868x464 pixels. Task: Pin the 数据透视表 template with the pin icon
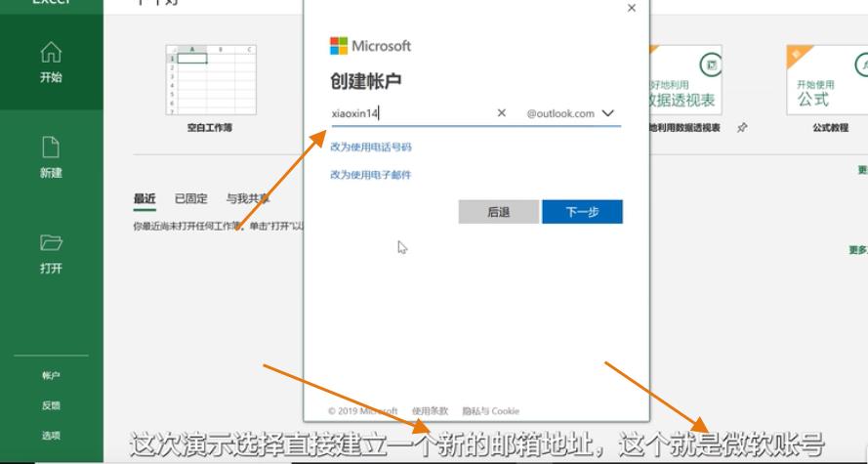(742, 128)
